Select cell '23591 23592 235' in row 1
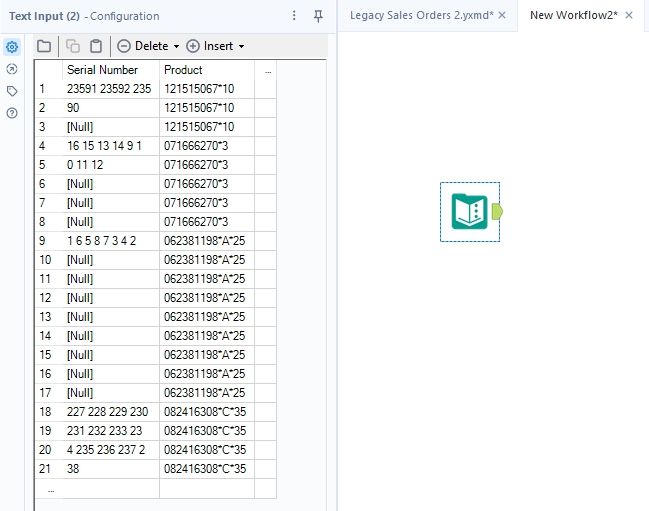 click(x=111, y=89)
